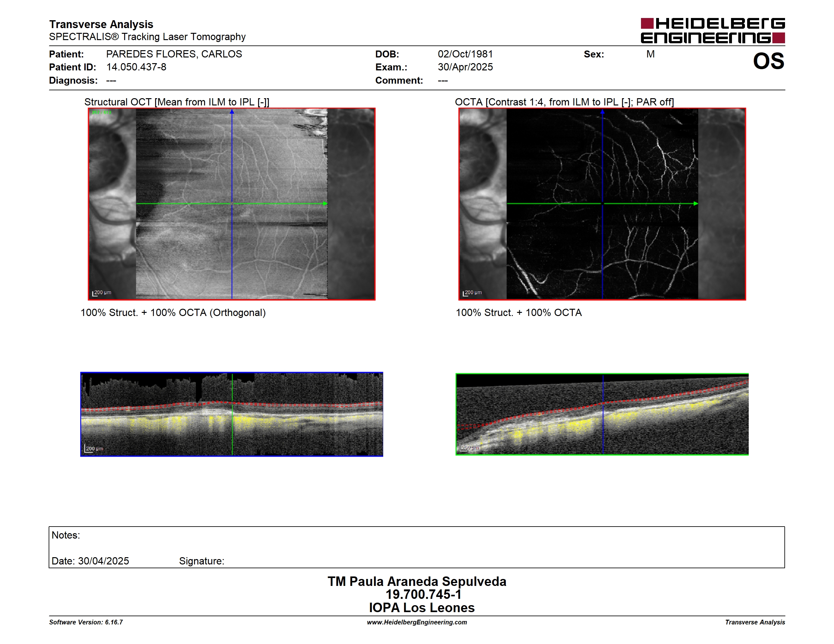Click the 100% Struct. + 100% OCTA (Orthogonal) caption
Screen dimensions: 834x644
(173, 313)
